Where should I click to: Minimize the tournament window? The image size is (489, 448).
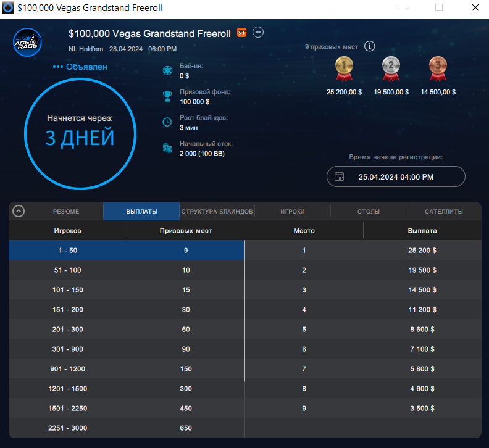pos(403,7)
